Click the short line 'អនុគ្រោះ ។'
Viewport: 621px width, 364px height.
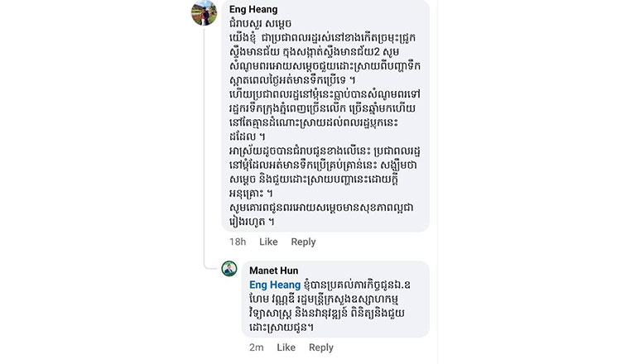[x=251, y=194]
